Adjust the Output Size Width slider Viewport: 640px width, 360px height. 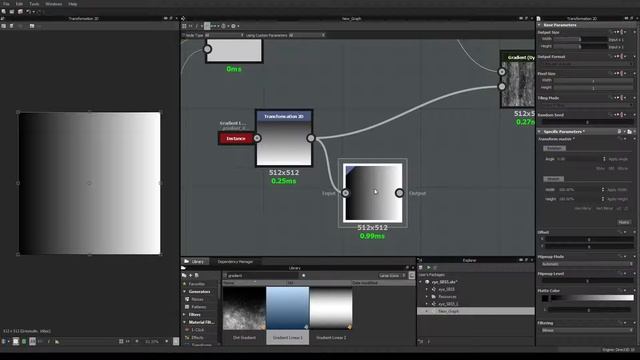pyautogui.click(x=580, y=39)
